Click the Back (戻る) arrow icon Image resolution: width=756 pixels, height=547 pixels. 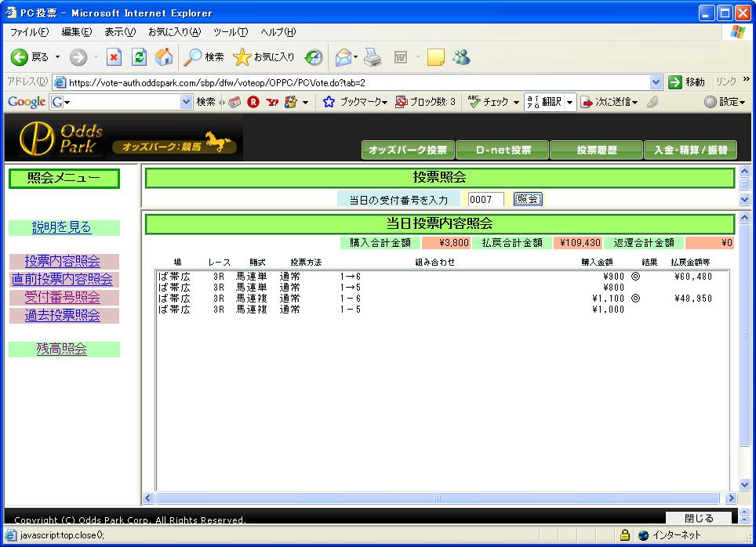[20, 57]
